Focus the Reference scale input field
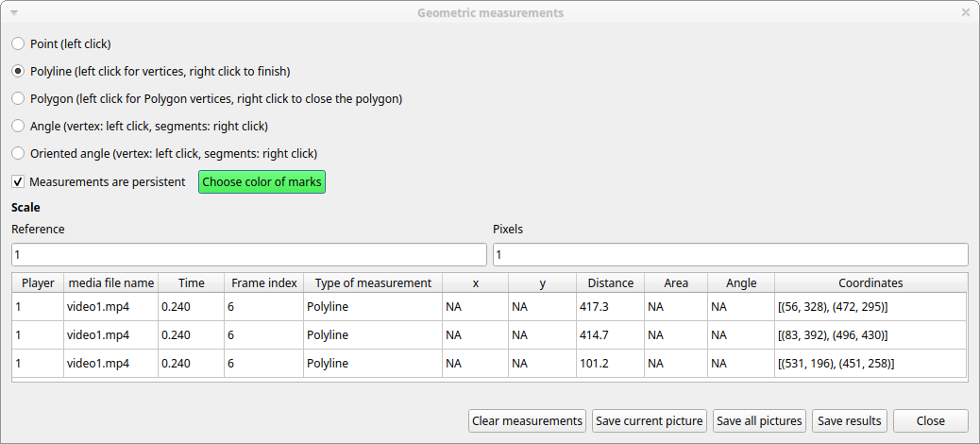This screenshot has height=444, width=980. click(x=248, y=254)
